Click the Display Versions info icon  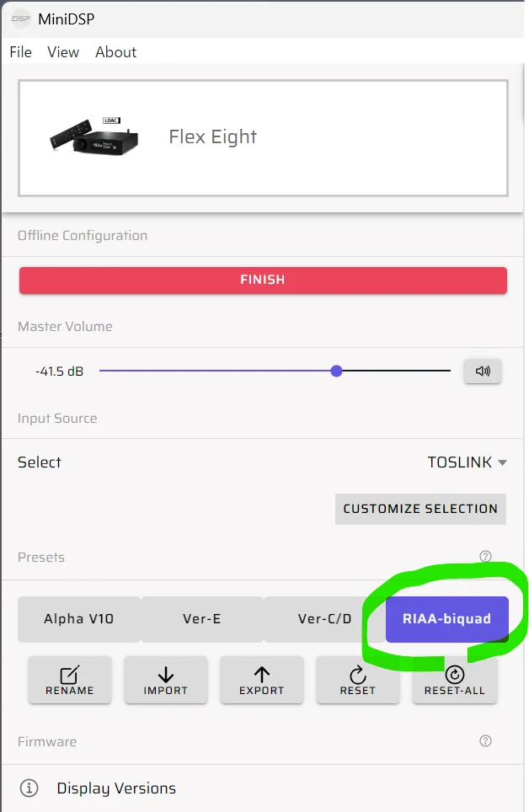tap(29, 788)
